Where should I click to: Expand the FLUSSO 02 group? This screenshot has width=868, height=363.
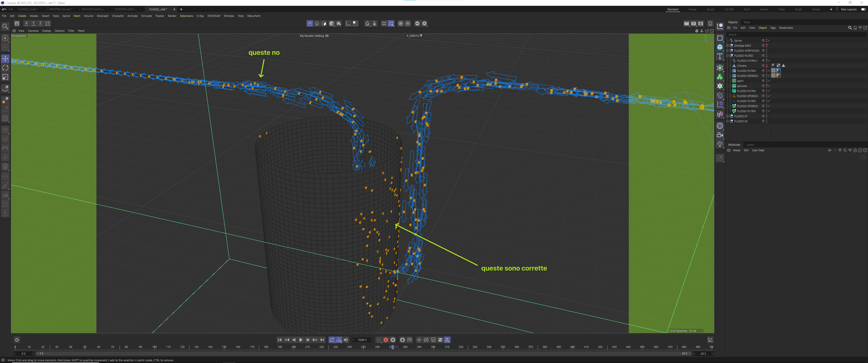727,121
